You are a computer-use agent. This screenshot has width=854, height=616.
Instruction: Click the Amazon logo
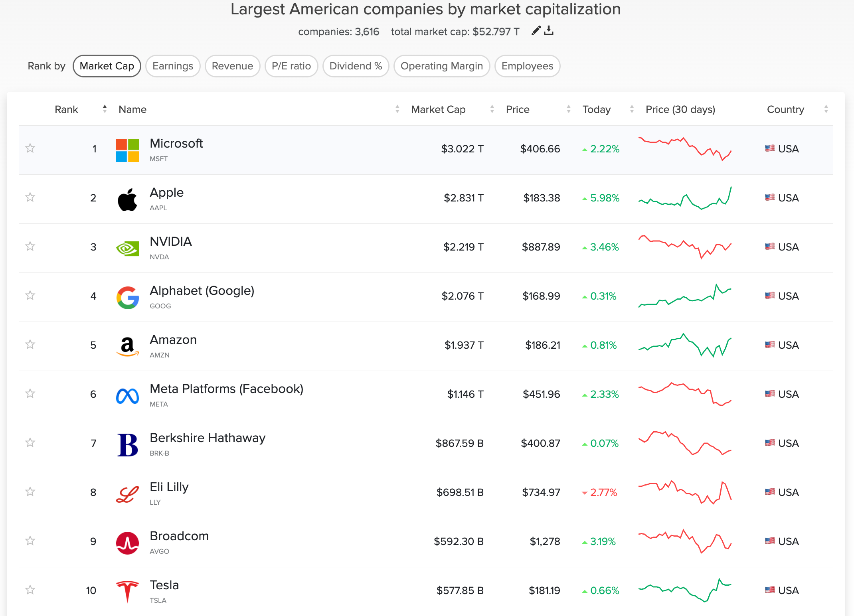click(127, 347)
